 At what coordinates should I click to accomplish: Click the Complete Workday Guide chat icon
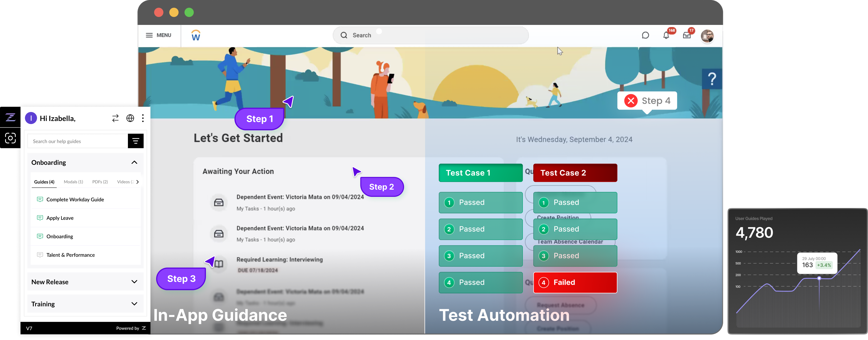(40, 200)
